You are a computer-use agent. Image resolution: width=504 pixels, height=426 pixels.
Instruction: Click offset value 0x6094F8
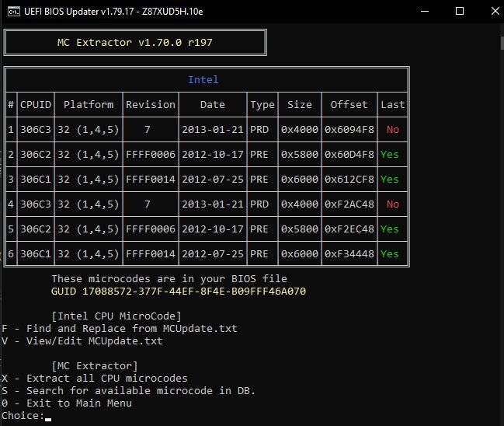point(349,130)
